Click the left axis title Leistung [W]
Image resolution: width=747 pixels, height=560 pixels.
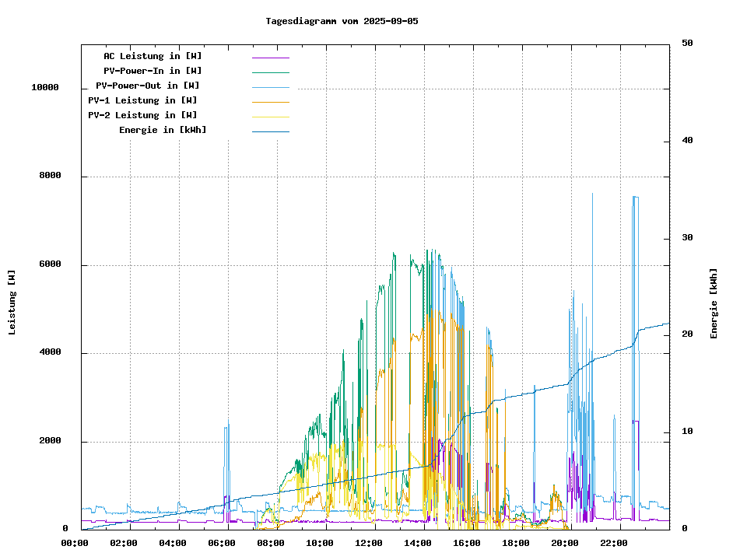point(12,302)
